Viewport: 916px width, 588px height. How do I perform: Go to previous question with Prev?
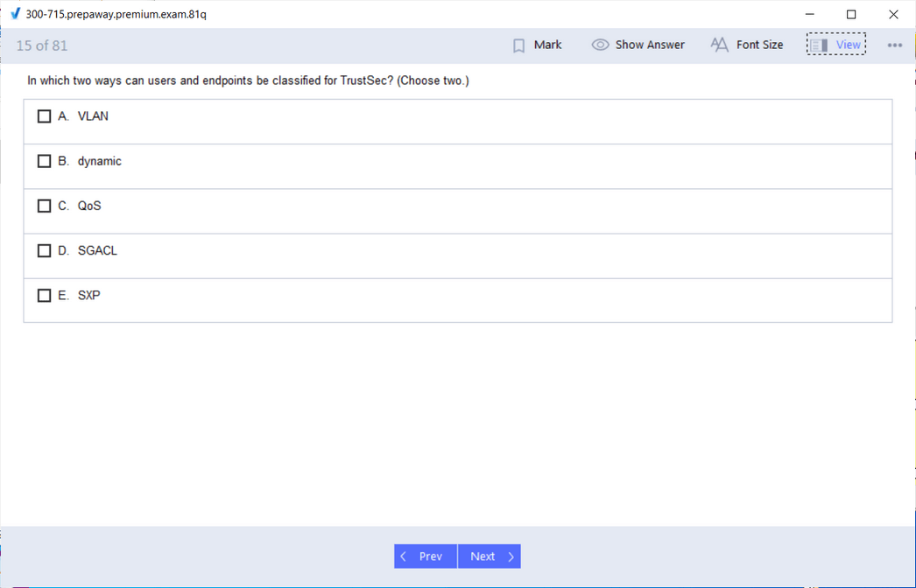(426, 556)
